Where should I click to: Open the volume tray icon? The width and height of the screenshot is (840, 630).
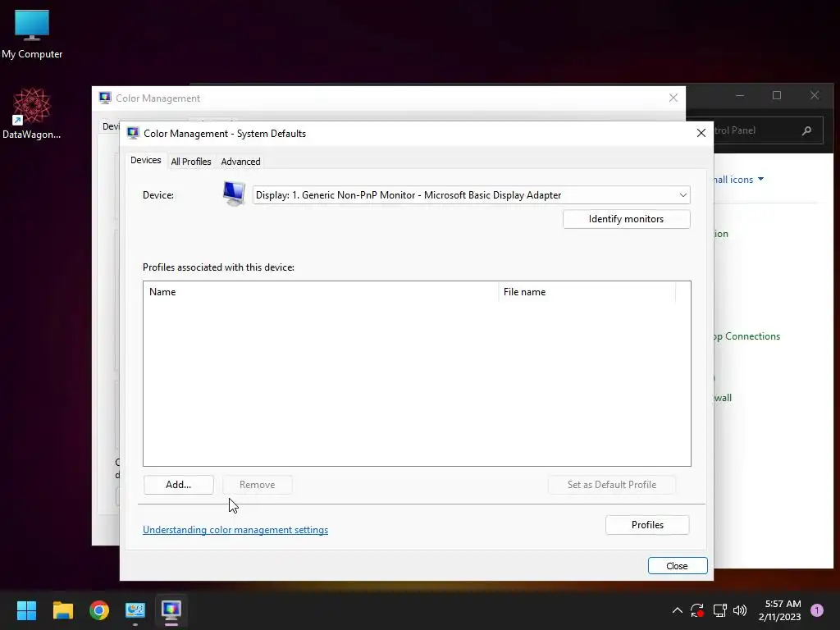click(x=740, y=610)
